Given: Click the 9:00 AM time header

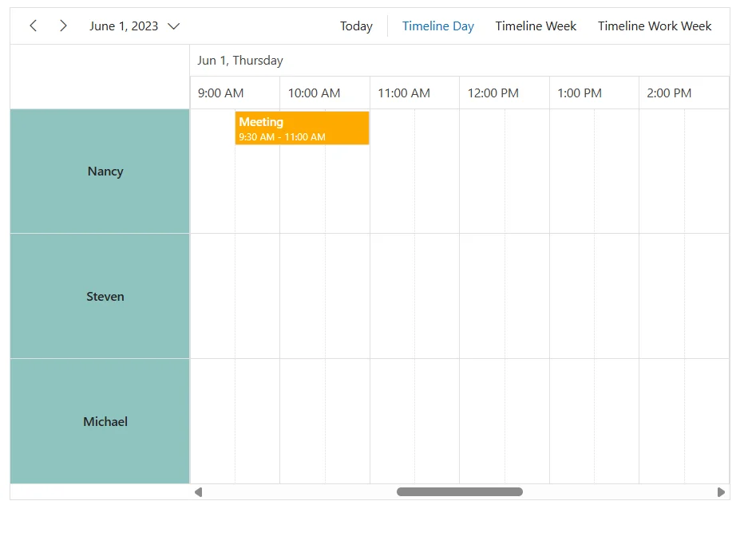Looking at the screenshot, I should pyautogui.click(x=235, y=93).
